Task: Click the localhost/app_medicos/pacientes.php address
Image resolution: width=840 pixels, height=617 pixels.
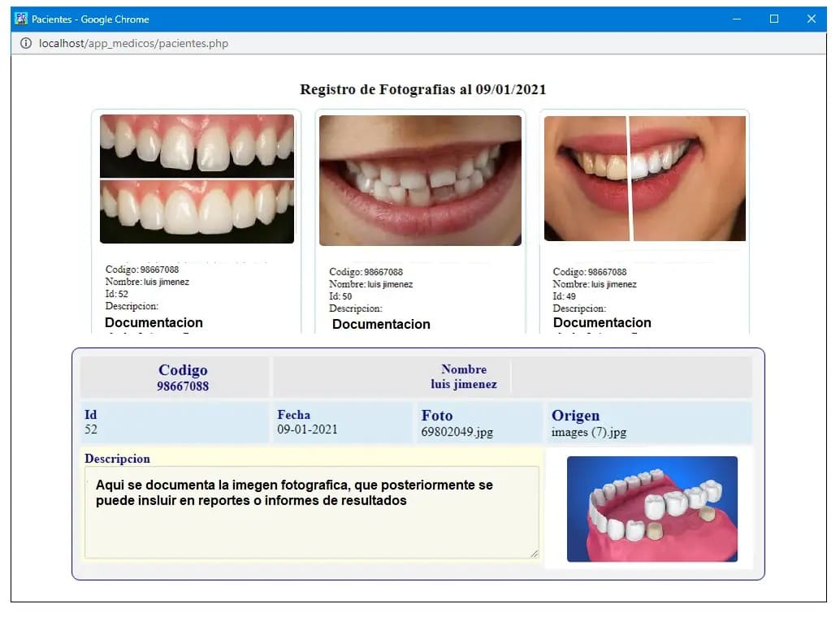Action: (x=133, y=43)
